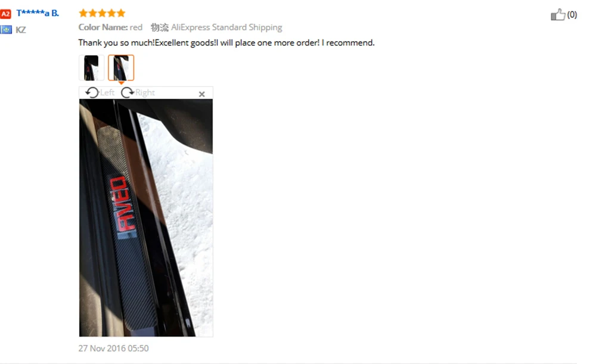Click the Kazakhstan flag icon
Image resolution: width=596 pixels, height=364 pixels.
[6, 30]
